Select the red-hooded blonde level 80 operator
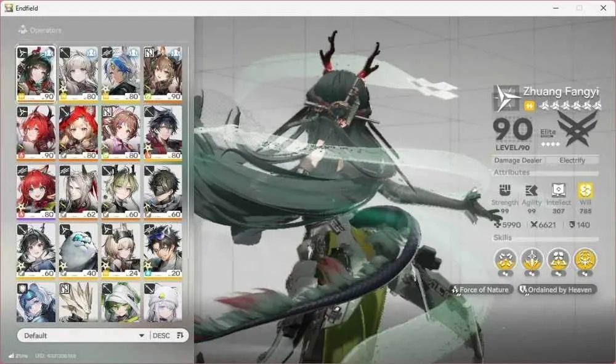 pyautogui.click(x=78, y=132)
